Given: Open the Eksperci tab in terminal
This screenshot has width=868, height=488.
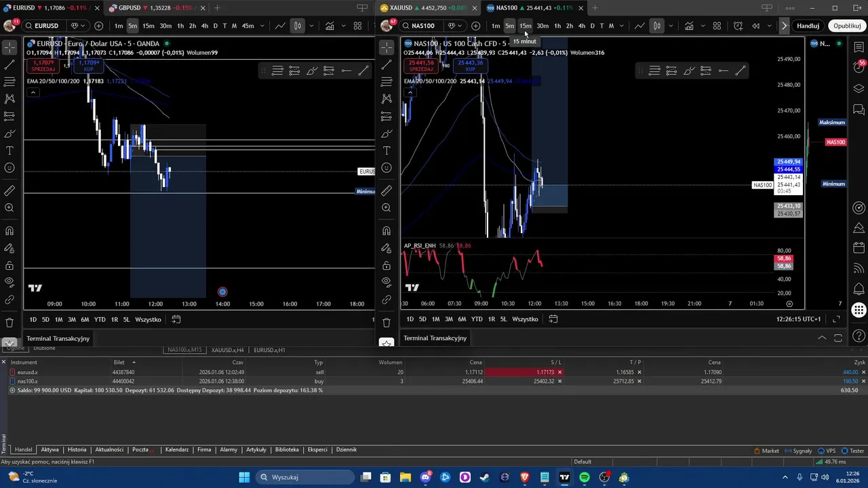Looking at the screenshot, I should 317,449.
